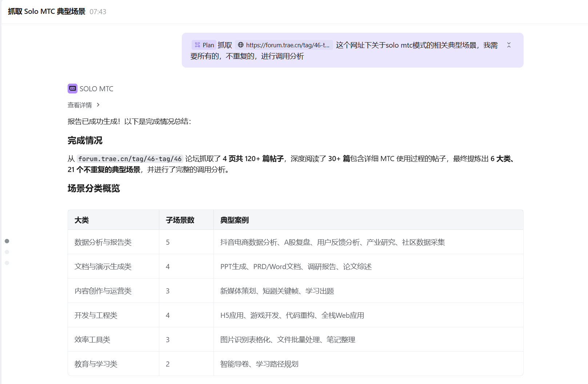This screenshot has width=588, height=384.
Task: Click the Plan mode tag icon
Action: click(x=197, y=45)
